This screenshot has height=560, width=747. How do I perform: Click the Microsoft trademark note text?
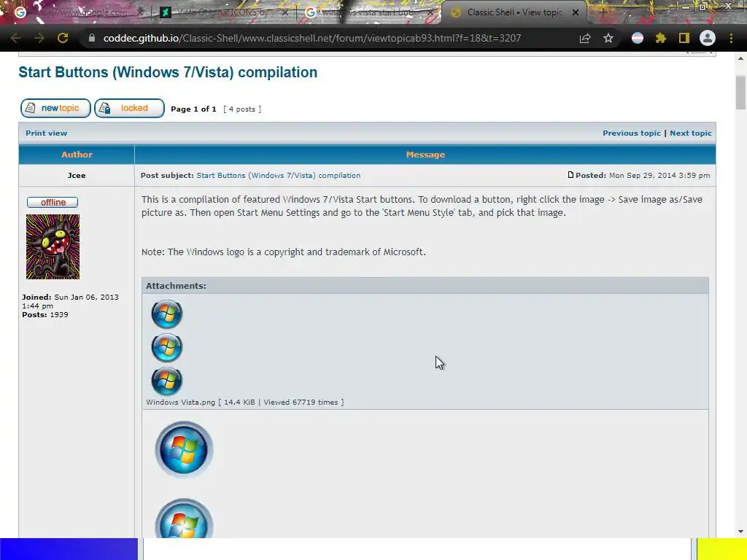(x=284, y=252)
